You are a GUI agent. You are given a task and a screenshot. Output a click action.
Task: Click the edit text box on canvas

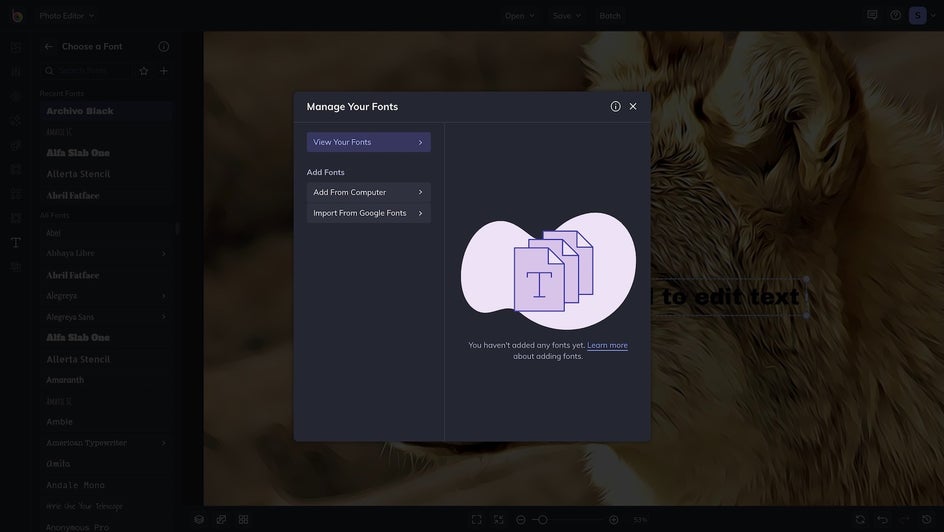click(728, 297)
